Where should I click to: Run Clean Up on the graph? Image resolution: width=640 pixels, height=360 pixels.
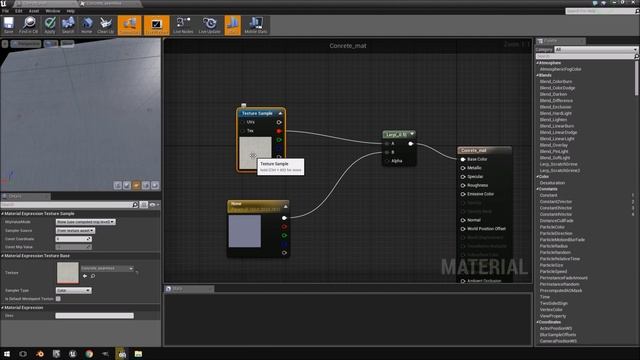coord(106,25)
